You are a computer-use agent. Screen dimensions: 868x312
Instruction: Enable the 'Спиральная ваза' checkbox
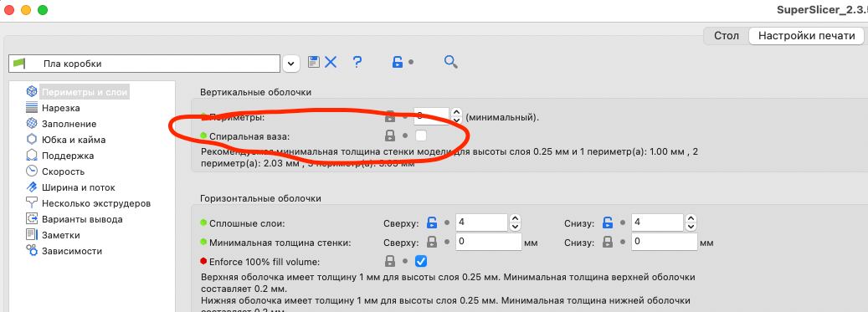[421, 136]
